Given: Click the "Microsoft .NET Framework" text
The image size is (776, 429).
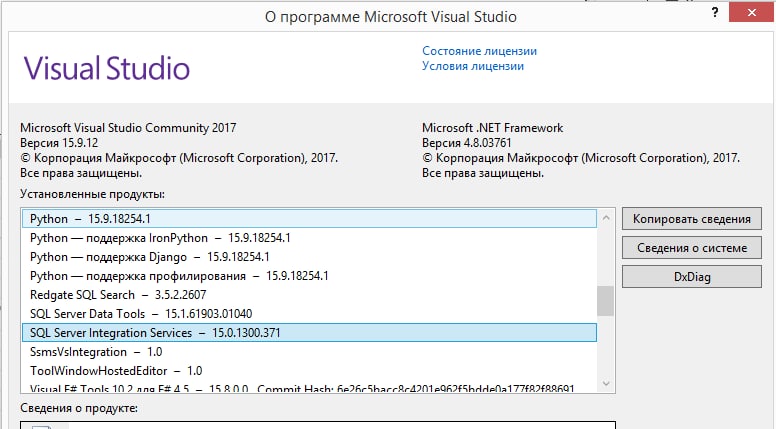Looking at the screenshot, I should 492,128.
